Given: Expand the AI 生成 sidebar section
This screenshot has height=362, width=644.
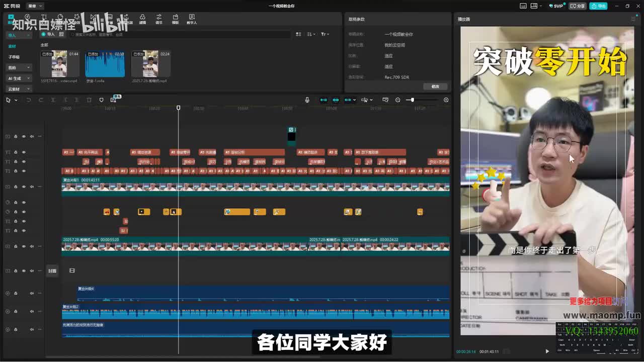Looking at the screenshot, I should click(x=19, y=78).
